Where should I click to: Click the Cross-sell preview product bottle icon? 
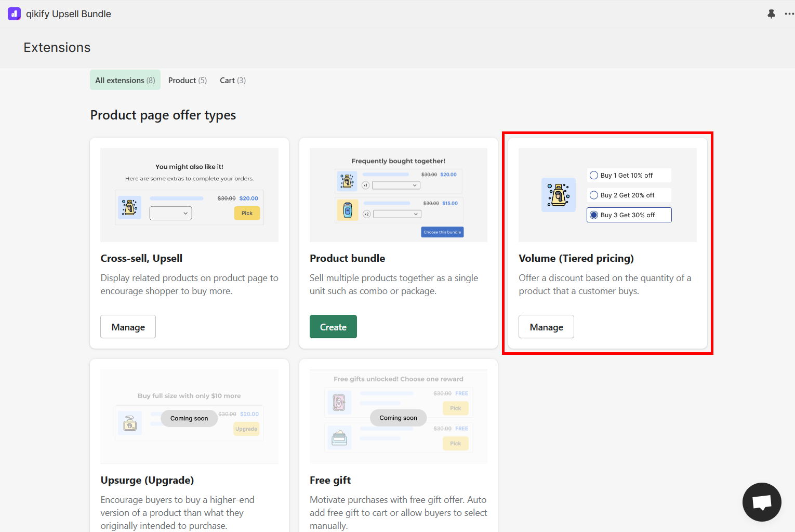click(x=129, y=207)
